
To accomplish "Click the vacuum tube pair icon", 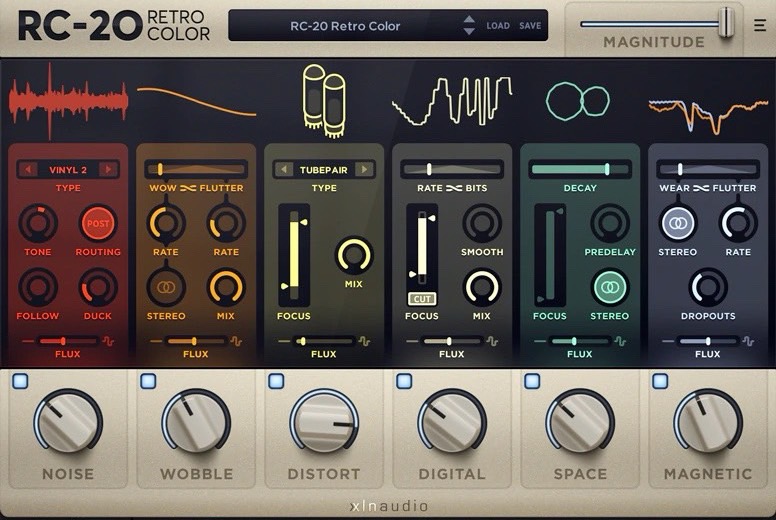I will (324, 100).
